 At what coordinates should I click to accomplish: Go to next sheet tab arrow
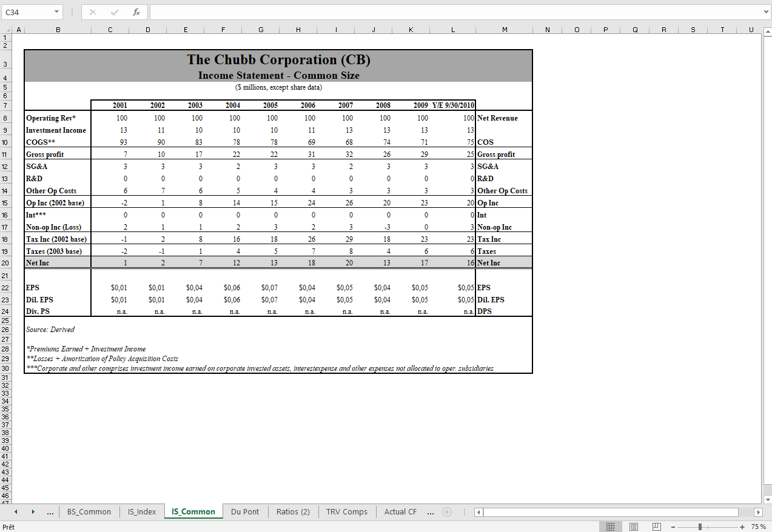[33, 512]
